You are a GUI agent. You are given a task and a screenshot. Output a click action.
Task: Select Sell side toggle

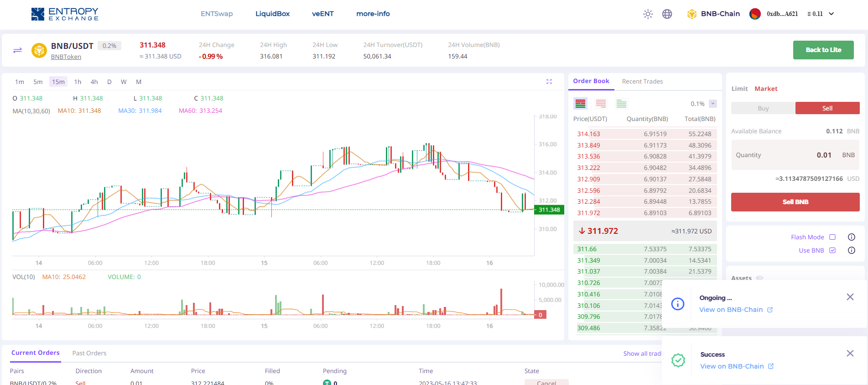pos(827,108)
